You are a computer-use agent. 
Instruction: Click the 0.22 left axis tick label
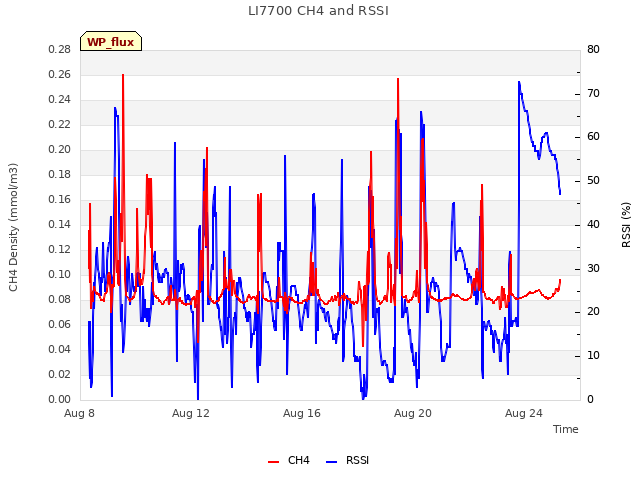[x=59, y=124]
